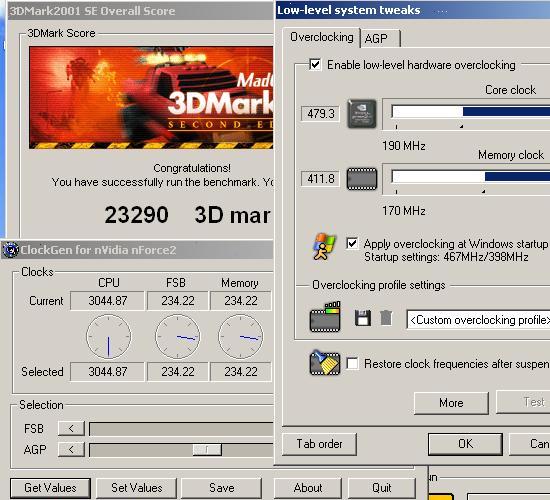Viewport: 550px width, 500px height.
Task: Click the Current FSB field 234.22
Action: coord(177,301)
